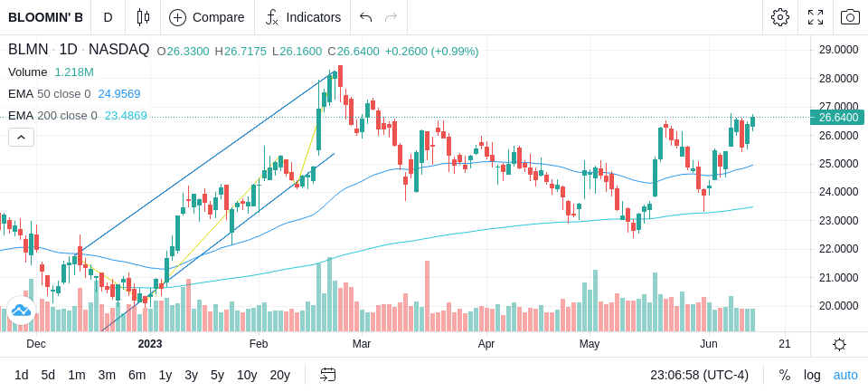
Task: Select the Volume indicator legend
Action: click(x=28, y=72)
